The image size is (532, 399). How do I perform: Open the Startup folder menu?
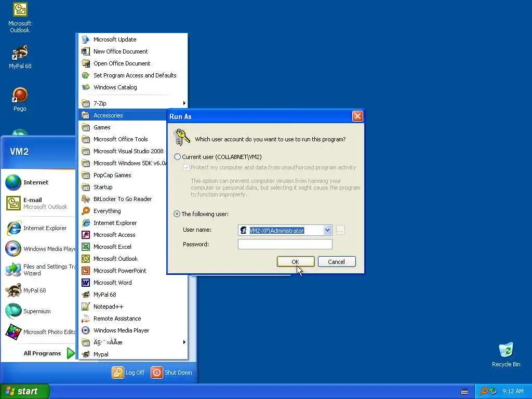123,187
